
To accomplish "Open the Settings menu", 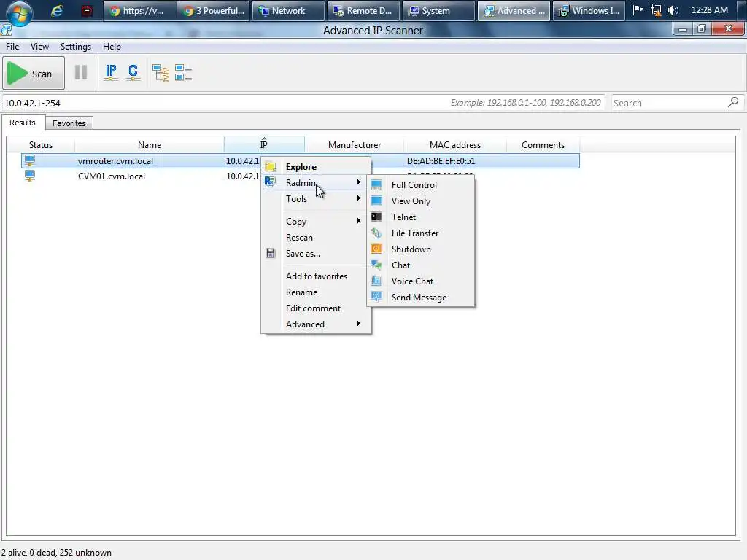I will (76, 46).
